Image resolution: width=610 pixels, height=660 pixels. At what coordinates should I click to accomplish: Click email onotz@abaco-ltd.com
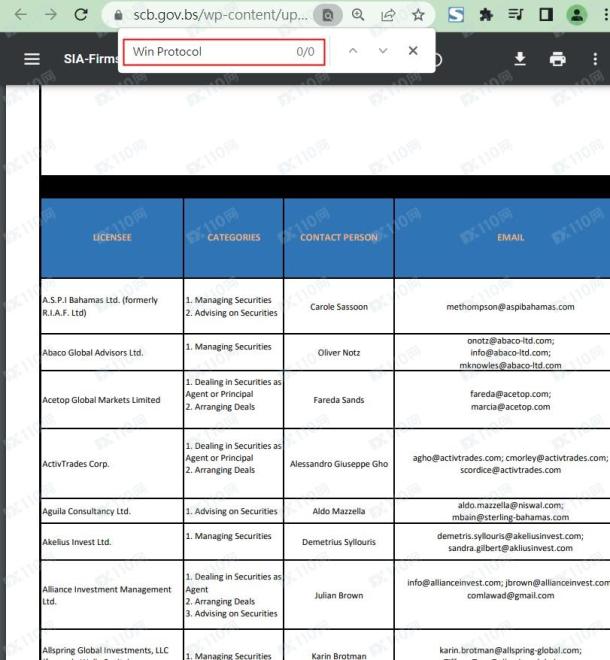coord(511,341)
